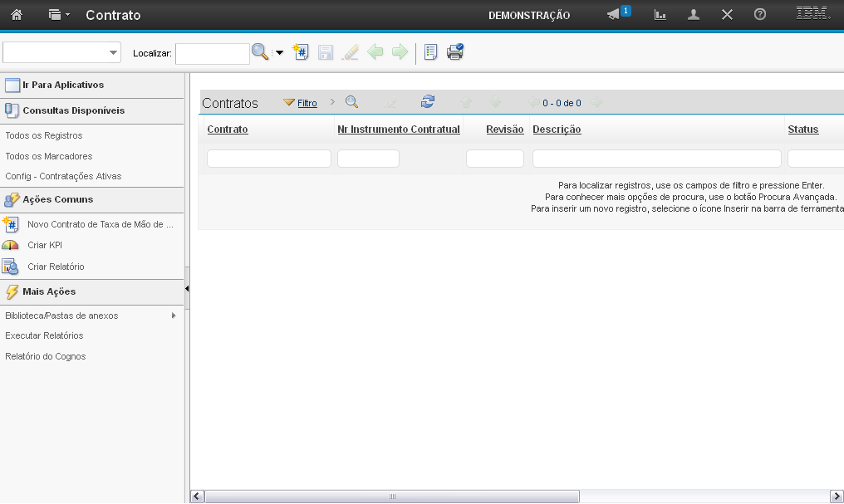Open advanced search dropdown arrow

point(279,53)
